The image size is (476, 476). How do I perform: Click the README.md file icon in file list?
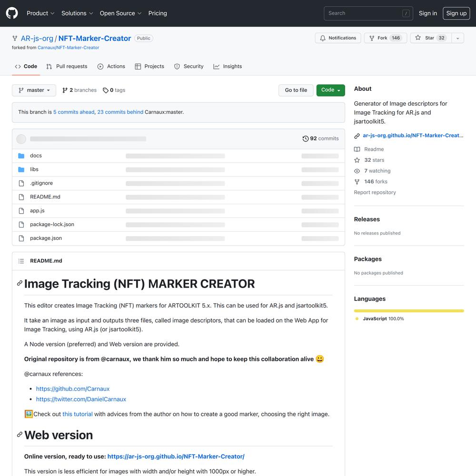[x=21, y=197]
